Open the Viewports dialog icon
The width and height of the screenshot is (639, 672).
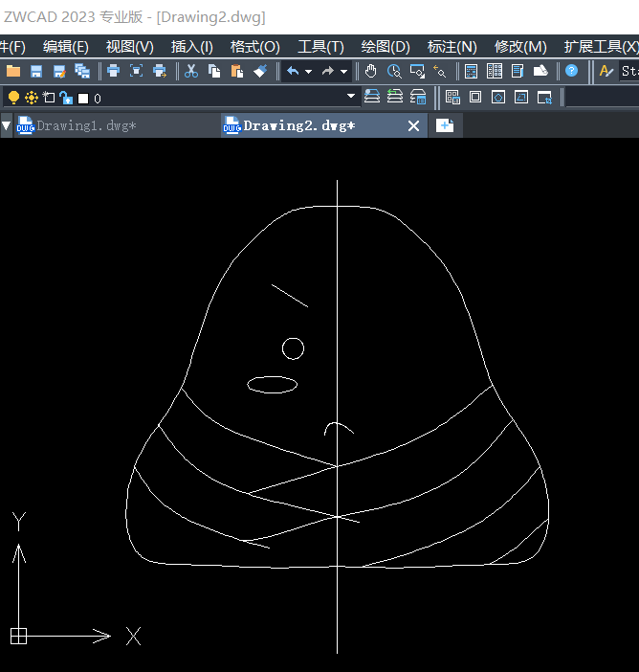pyautogui.click(x=452, y=98)
